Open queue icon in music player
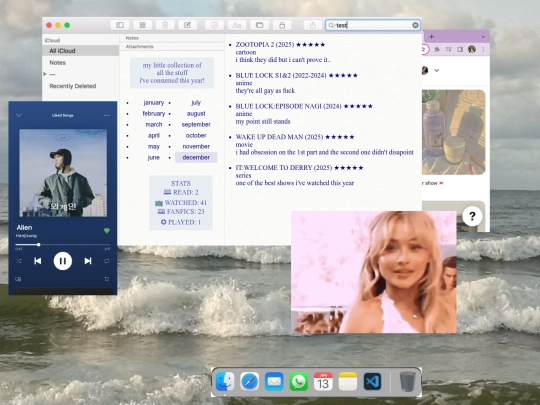Image resolution: width=540 pixels, height=405 pixels. [x=107, y=279]
